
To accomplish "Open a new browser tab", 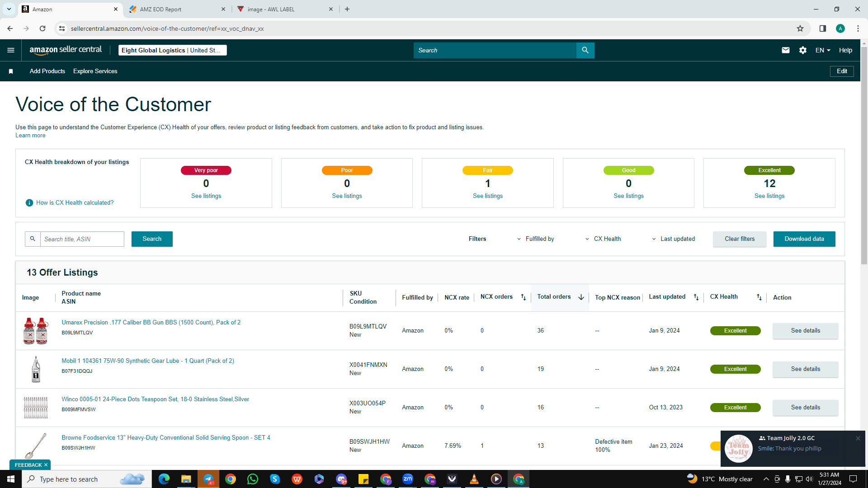I will point(347,9).
